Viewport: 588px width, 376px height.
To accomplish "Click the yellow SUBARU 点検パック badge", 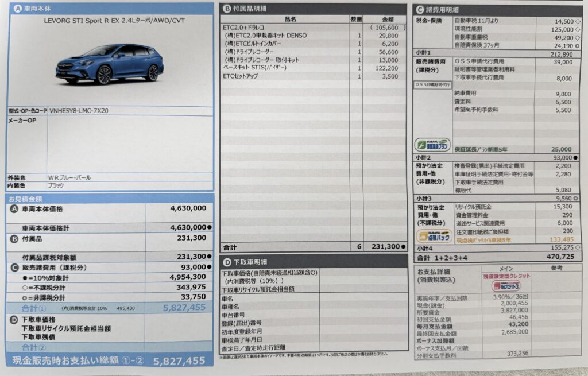I will click(434, 236).
